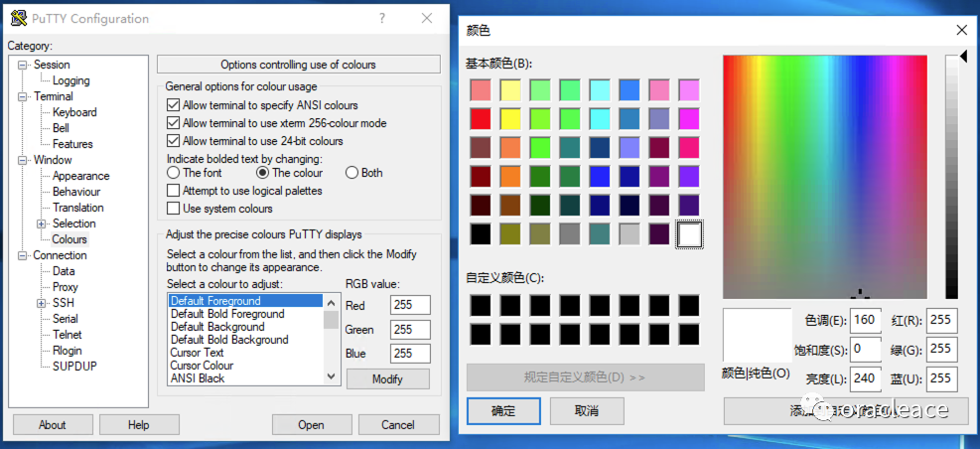The width and height of the screenshot is (980, 449).
Task: Click the Blue RGB value field in PuTTY
Action: [411, 354]
